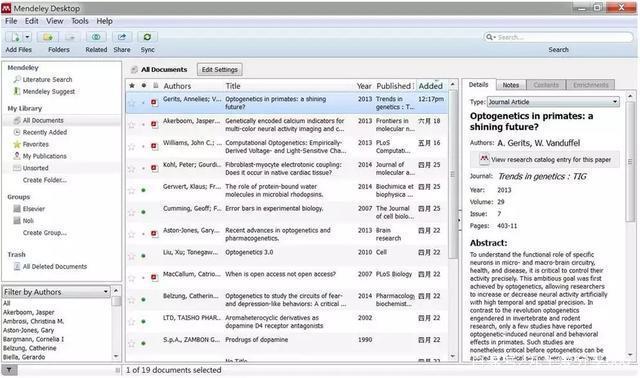Sort the list by the Added column
The height and width of the screenshot is (378, 640).
(x=430, y=86)
